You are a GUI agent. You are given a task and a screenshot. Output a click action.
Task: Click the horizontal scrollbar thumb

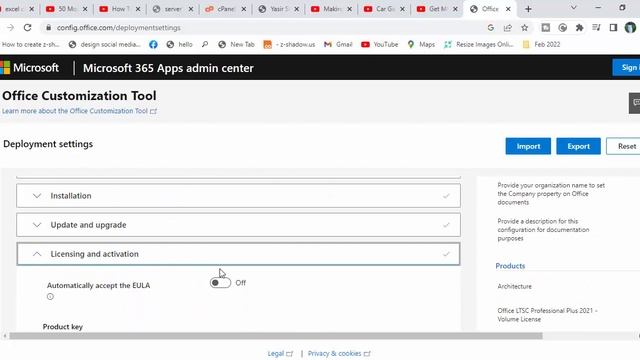[x=276, y=336]
